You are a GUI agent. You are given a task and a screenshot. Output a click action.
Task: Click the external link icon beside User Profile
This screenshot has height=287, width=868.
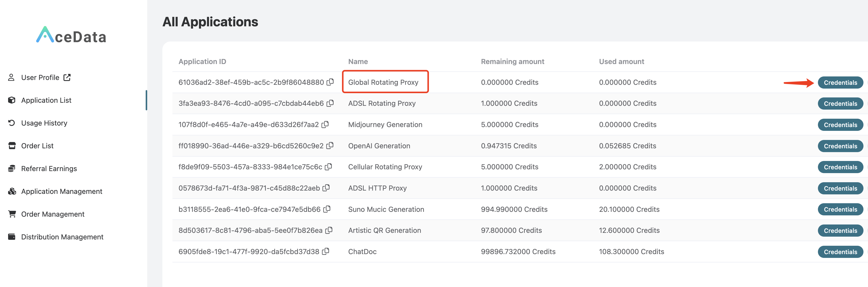[x=67, y=77]
